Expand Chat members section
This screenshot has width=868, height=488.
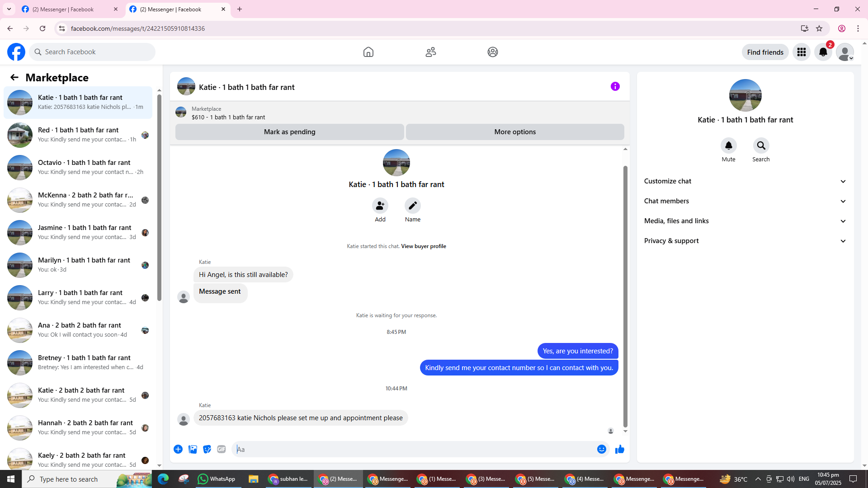[x=745, y=201]
